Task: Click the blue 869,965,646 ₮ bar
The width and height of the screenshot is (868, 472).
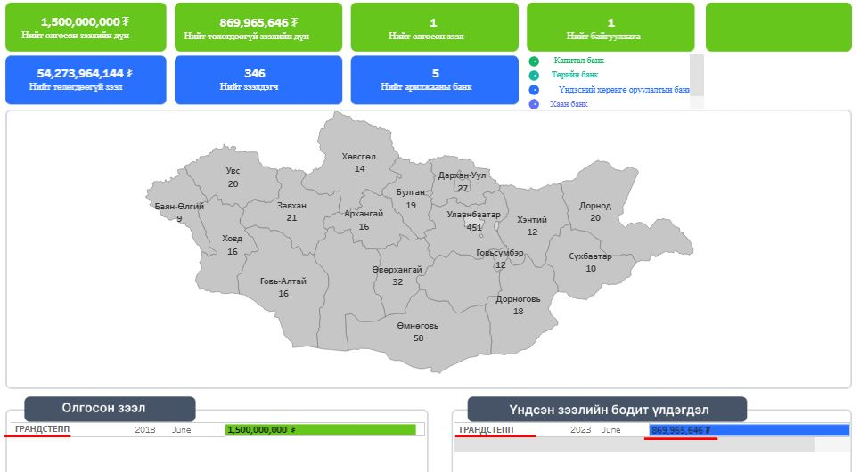Action: [749, 430]
